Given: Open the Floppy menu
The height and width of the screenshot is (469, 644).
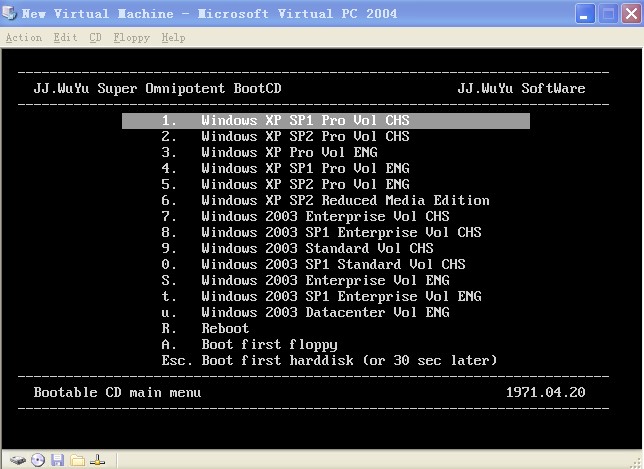Looking at the screenshot, I should click(131, 38).
